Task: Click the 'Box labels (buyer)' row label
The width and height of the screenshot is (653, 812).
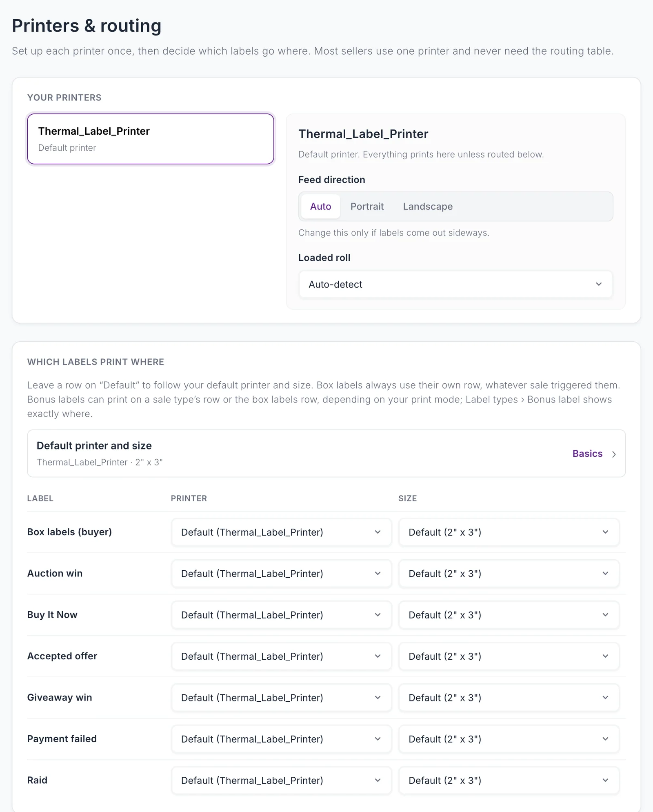Action: click(x=69, y=532)
